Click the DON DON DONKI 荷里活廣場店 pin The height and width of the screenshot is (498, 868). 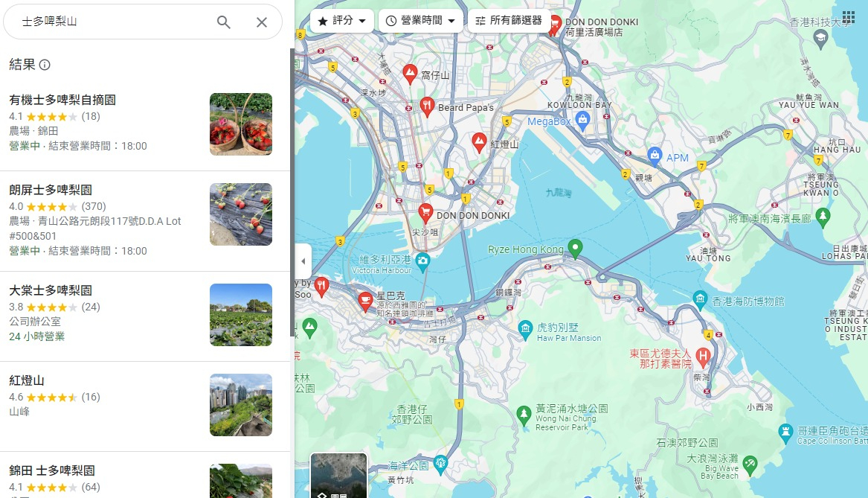tap(554, 25)
